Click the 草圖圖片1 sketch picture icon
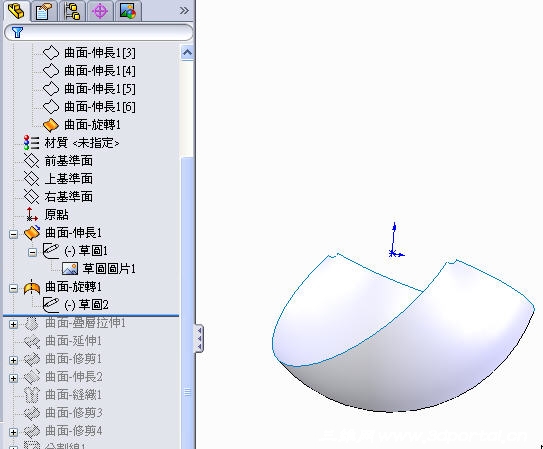 (70, 269)
